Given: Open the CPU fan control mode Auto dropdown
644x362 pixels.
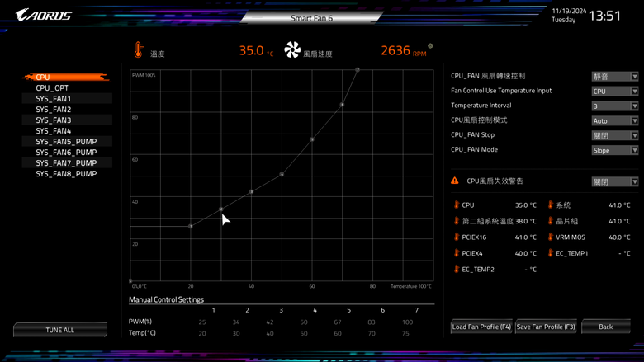Looking at the screenshot, I should click(x=615, y=121).
